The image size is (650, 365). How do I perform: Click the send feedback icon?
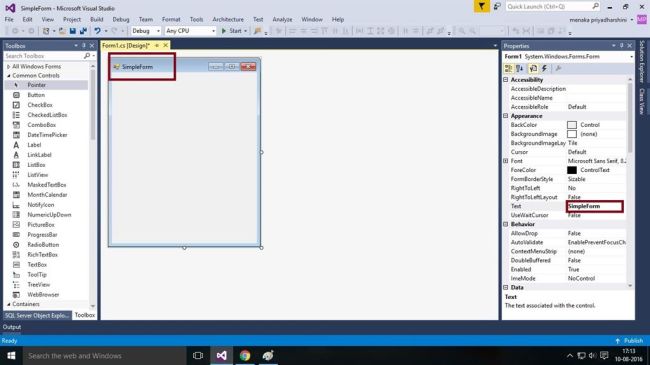pyautogui.click(x=497, y=6)
